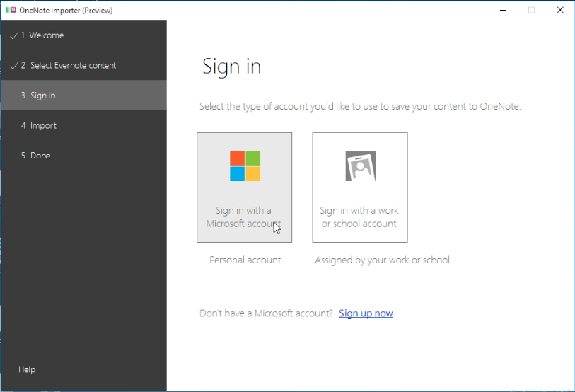575x392 pixels.
Task: Click the work or school badge icon
Action: coord(361,166)
